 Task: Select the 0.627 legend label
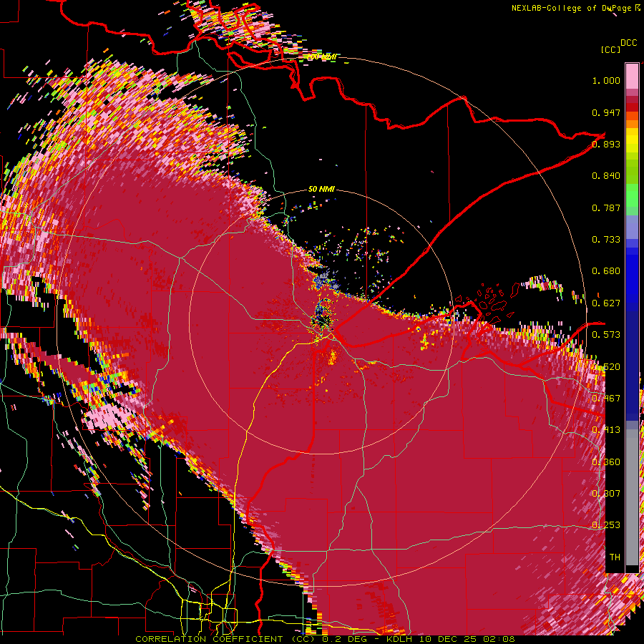click(606, 303)
